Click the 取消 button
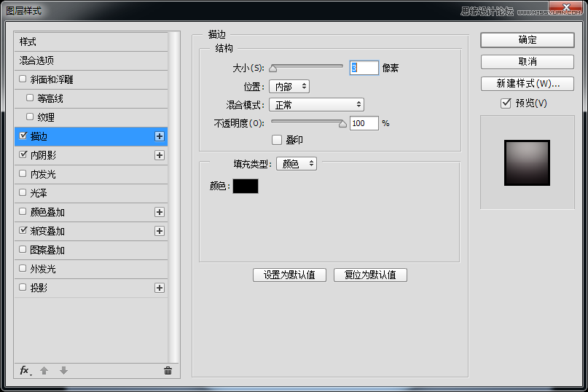Screen dimensions: 588x392 pyautogui.click(x=528, y=61)
